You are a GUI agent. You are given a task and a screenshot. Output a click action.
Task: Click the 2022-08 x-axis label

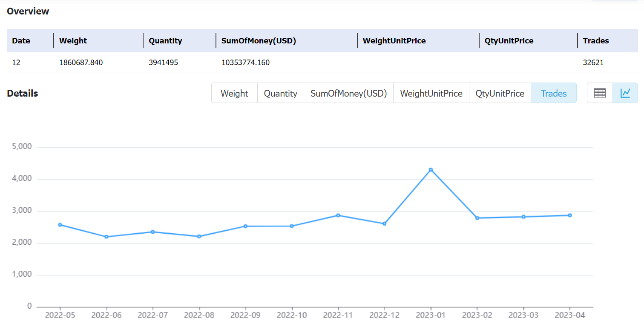tap(199, 315)
